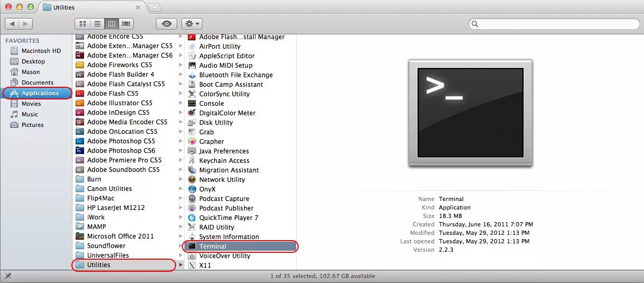Click the Grapher app icon
The height and width of the screenshot is (283, 644).
[192, 142]
